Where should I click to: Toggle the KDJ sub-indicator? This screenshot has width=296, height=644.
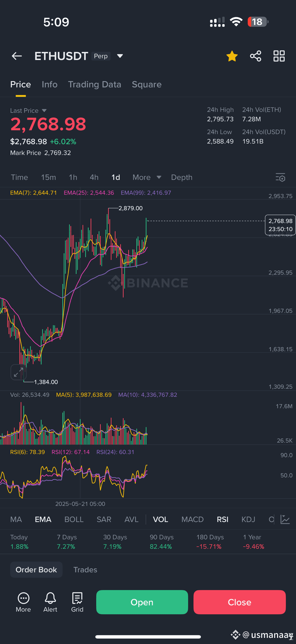(248, 519)
